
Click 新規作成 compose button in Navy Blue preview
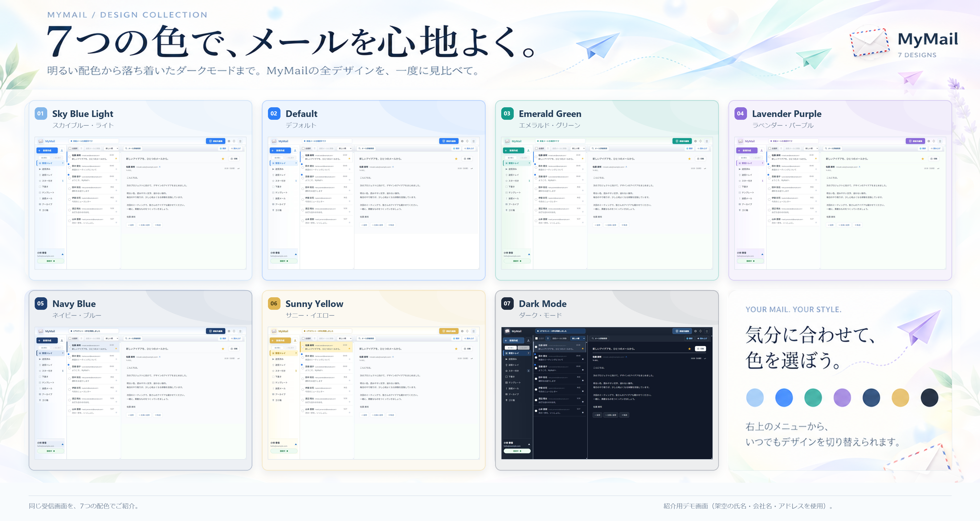point(47,340)
